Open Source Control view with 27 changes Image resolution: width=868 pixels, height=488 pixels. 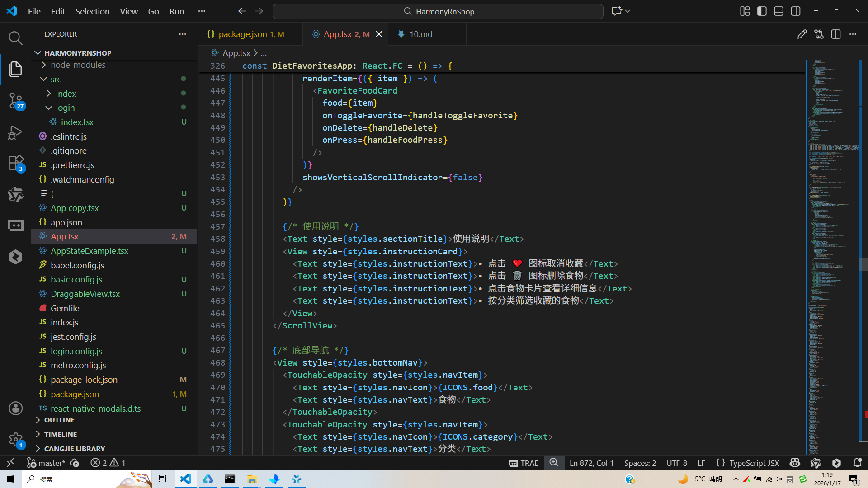coord(15,100)
